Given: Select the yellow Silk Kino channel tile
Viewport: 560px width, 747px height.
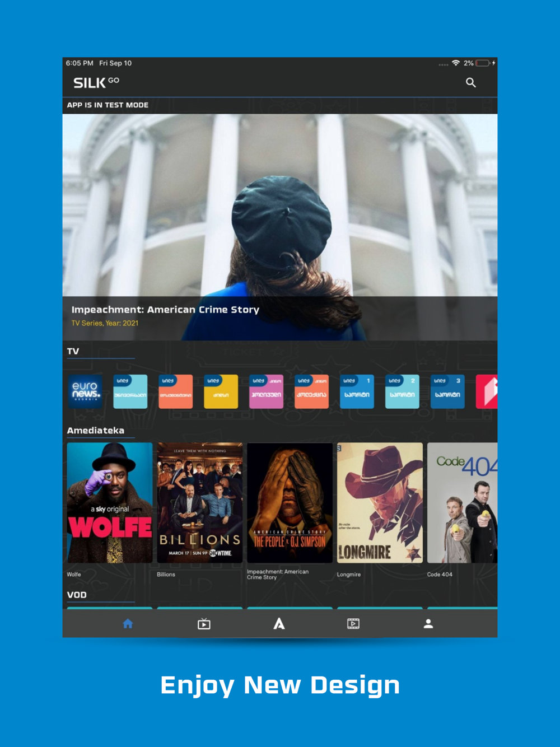Looking at the screenshot, I should [x=221, y=391].
